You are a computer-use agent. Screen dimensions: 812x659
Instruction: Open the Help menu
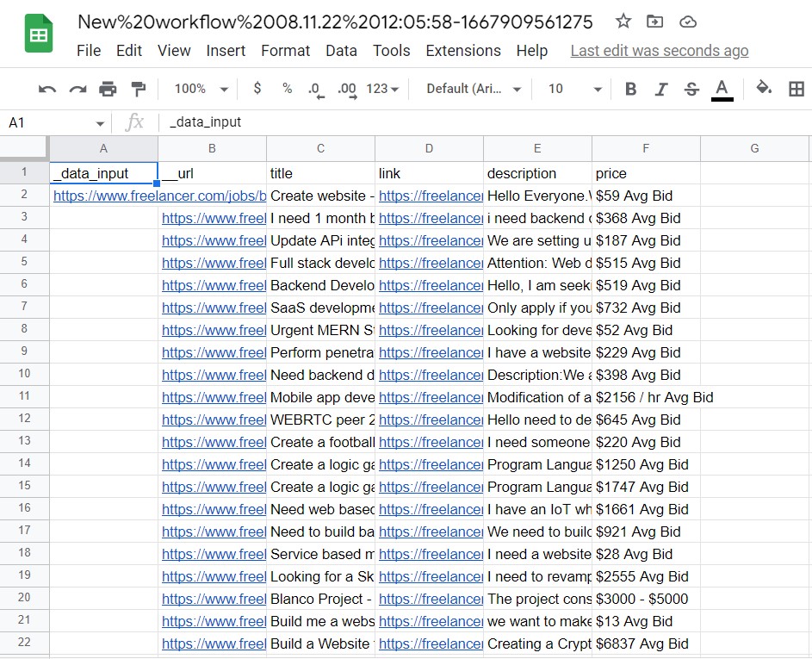(532, 51)
